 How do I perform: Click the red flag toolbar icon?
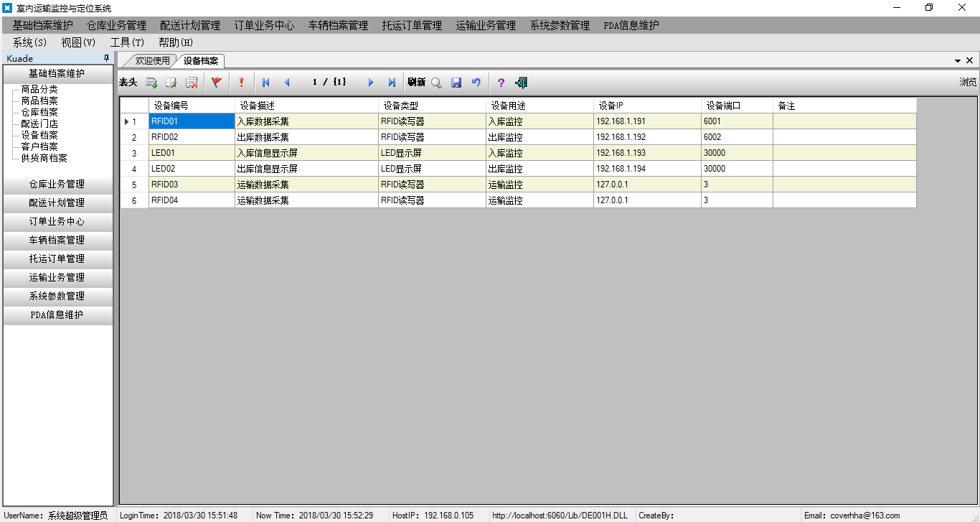pos(216,83)
